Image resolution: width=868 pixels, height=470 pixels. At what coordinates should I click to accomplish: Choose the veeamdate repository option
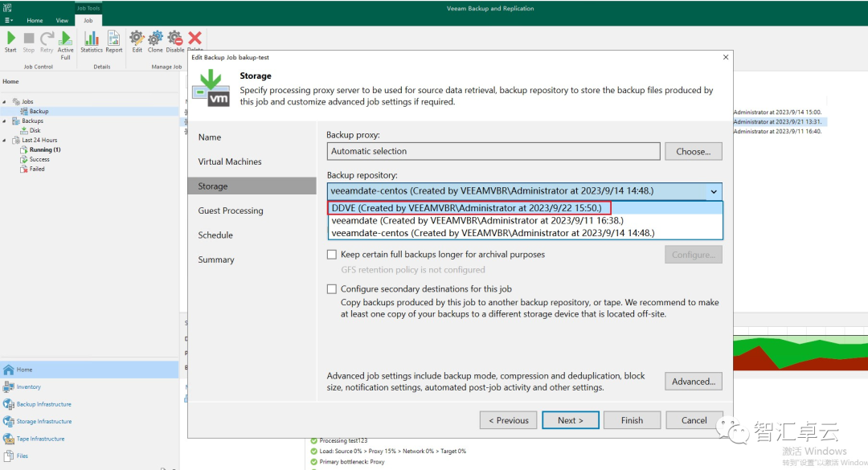(525, 220)
